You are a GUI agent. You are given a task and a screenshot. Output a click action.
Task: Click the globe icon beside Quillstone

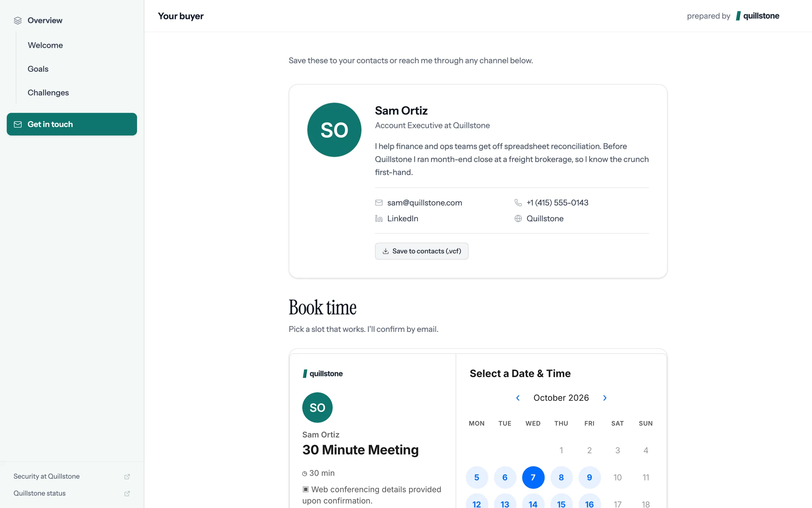coord(518,218)
